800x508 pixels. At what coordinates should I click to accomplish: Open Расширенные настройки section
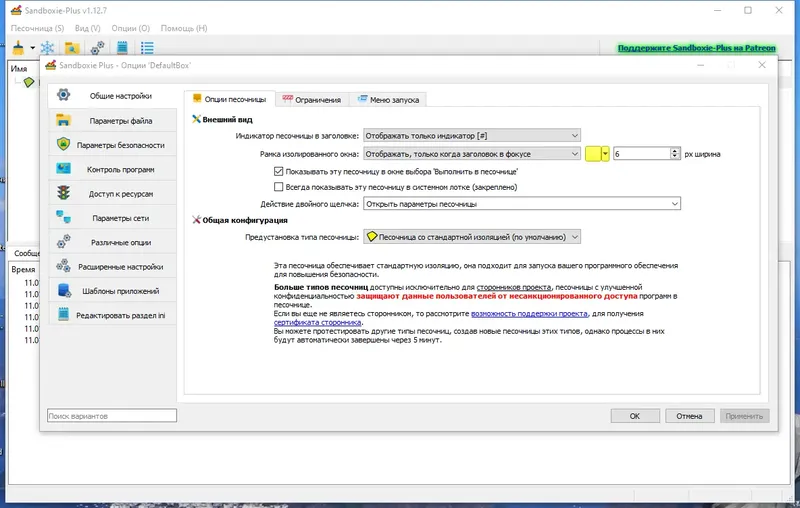112,267
